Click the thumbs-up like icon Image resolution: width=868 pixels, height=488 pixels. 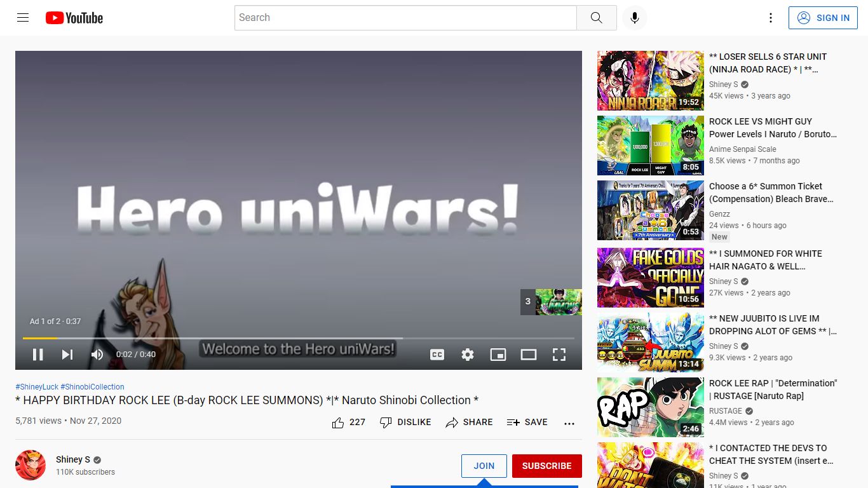tap(338, 423)
